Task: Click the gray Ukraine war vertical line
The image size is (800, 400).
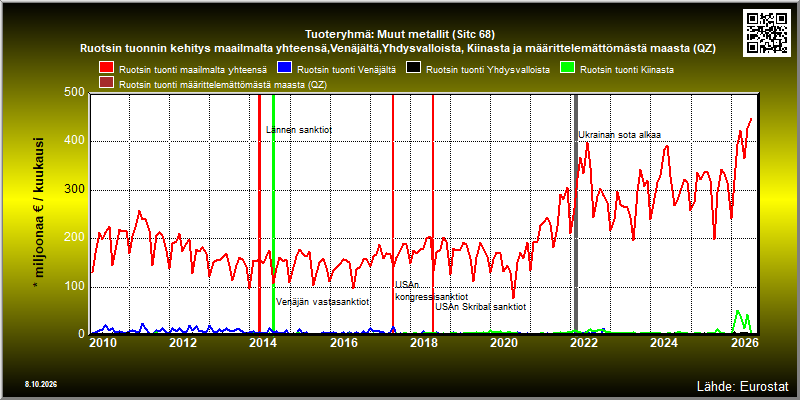Action: coord(576,214)
